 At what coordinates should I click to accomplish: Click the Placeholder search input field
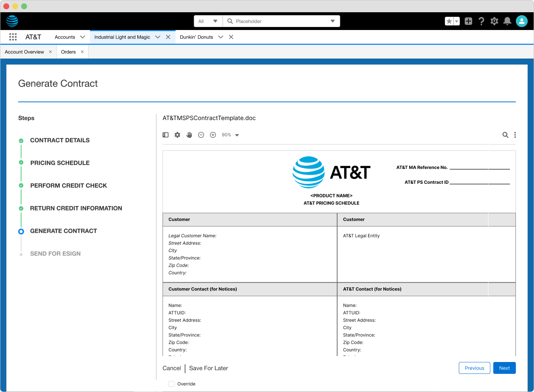[x=281, y=21]
